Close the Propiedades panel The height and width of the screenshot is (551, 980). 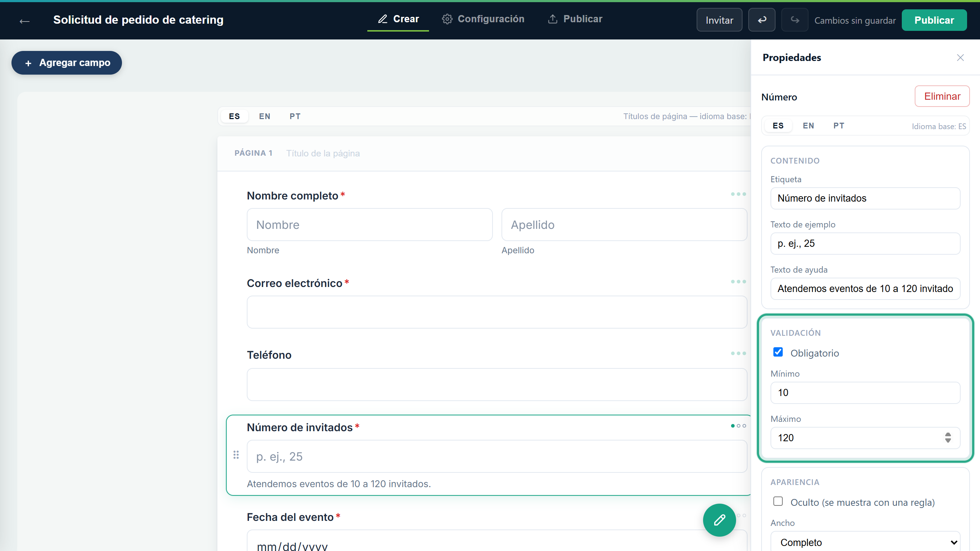point(960,57)
